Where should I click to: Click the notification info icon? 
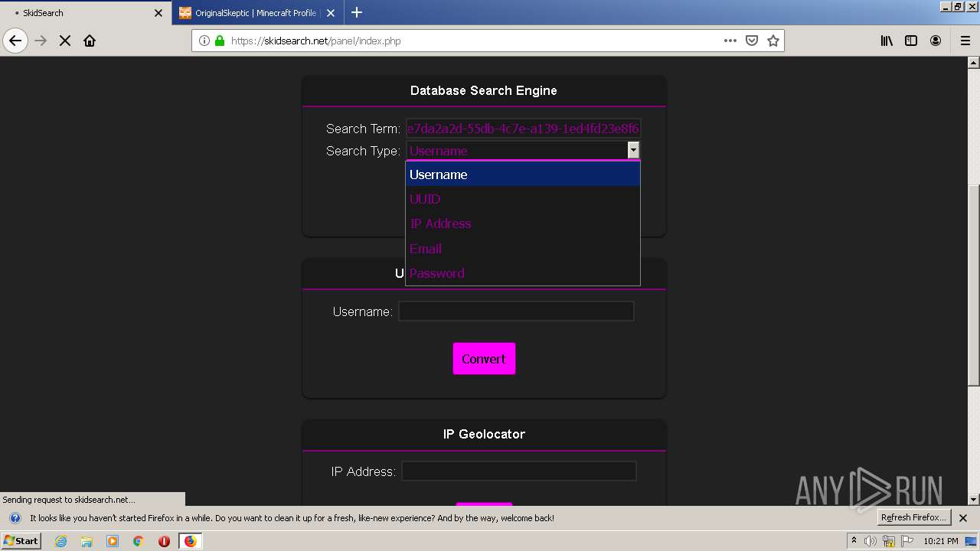(x=15, y=518)
